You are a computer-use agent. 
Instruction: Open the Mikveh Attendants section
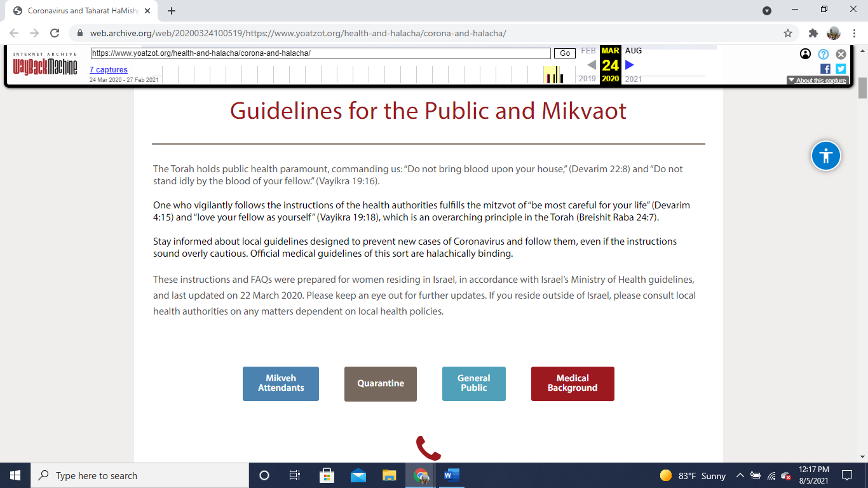point(281,383)
